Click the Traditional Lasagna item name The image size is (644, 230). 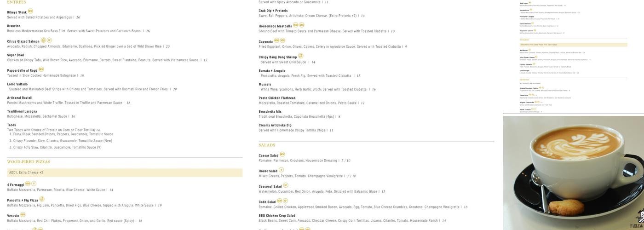22,111
